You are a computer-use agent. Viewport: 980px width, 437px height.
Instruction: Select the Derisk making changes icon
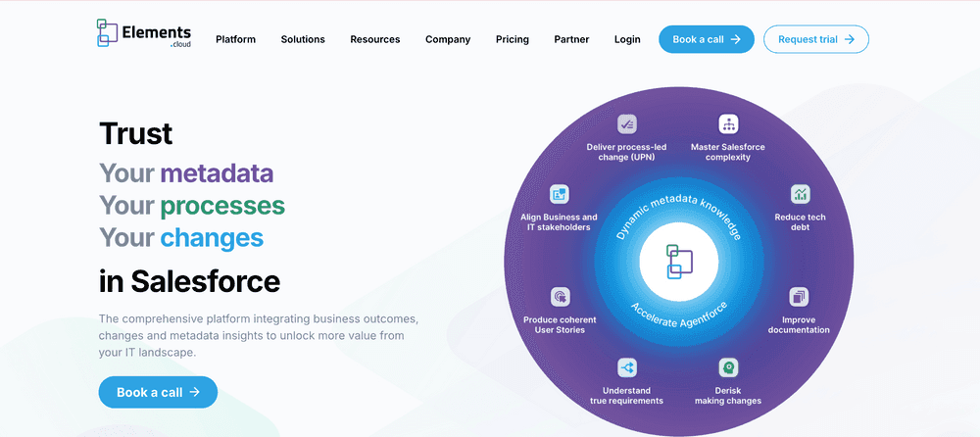click(727, 367)
